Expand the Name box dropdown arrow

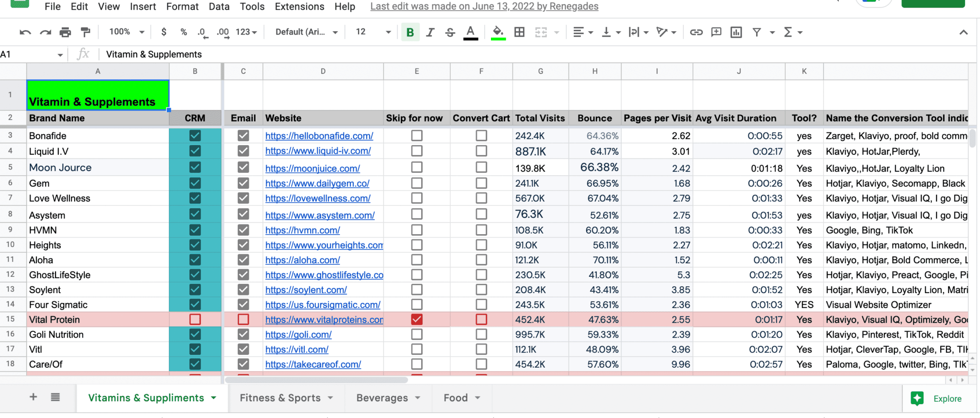[x=60, y=55]
